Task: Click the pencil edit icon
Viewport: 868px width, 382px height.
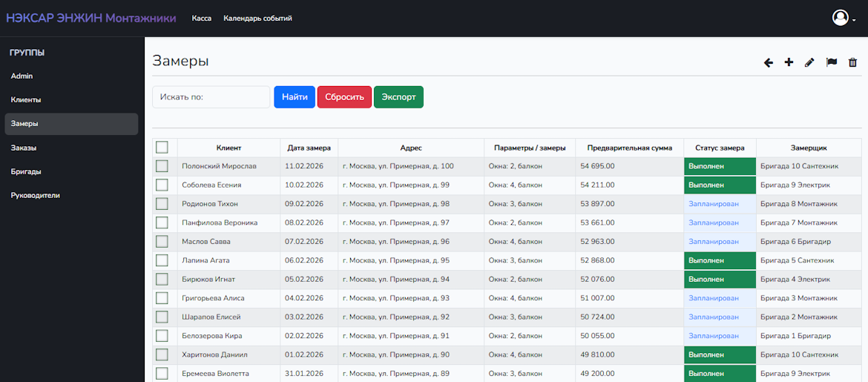Action: (809, 63)
